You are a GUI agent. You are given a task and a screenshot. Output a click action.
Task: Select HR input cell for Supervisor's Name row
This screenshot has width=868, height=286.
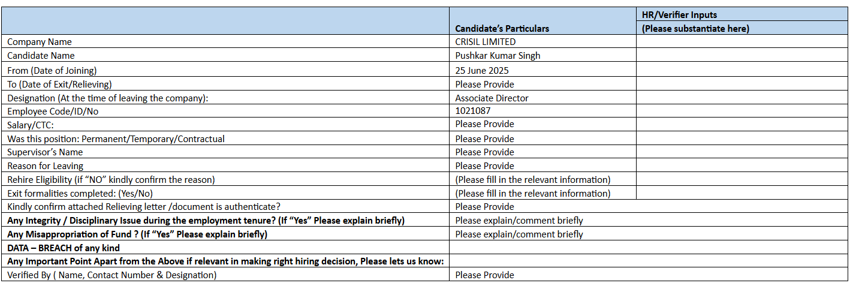[742, 152]
